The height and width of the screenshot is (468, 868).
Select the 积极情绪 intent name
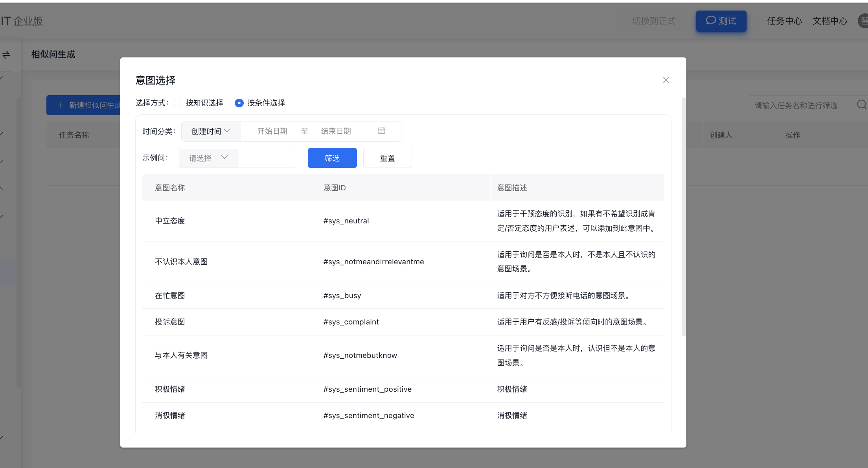pos(170,389)
